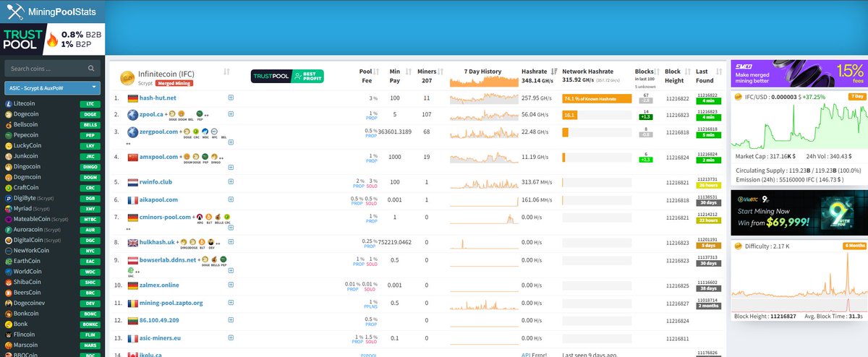
Task: Open the MiningPoolStats logo home link
Action: pos(52,11)
